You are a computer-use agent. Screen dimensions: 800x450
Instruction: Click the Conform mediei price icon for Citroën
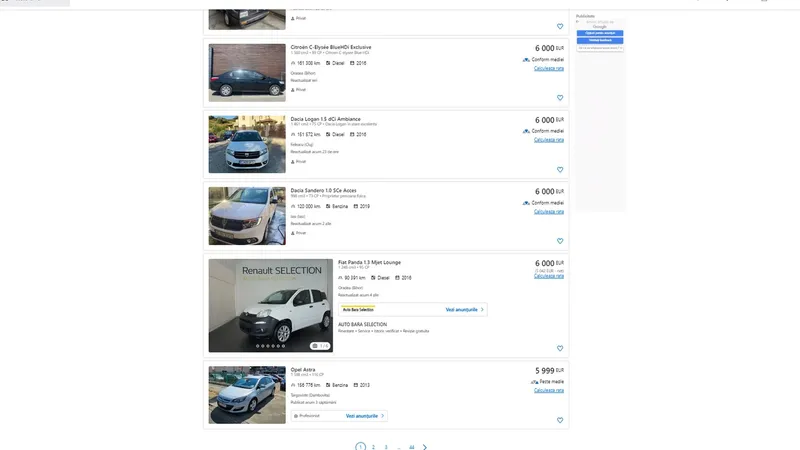tap(526, 60)
